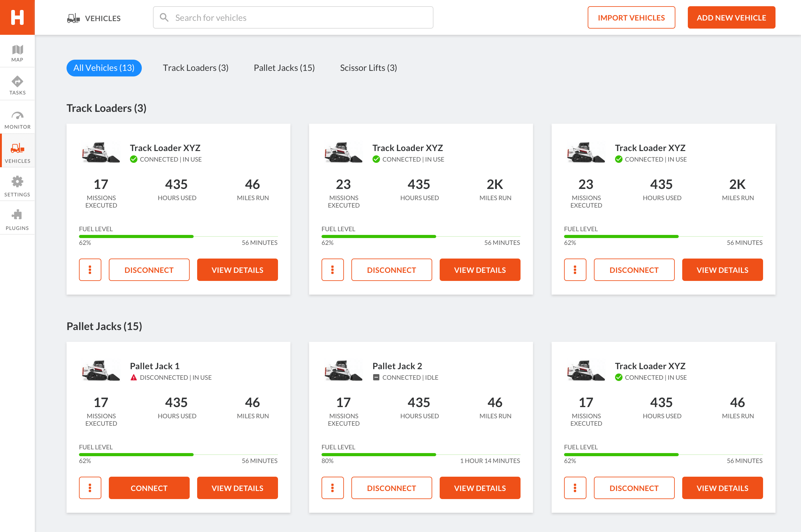Click Import Vehicles button

point(631,18)
